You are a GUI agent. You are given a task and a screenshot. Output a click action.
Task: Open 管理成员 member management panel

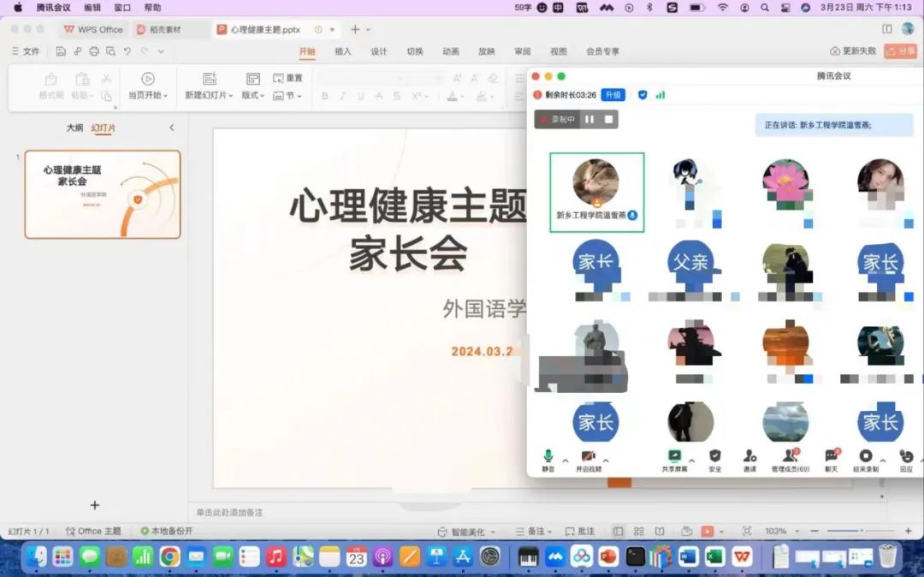[791, 458]
